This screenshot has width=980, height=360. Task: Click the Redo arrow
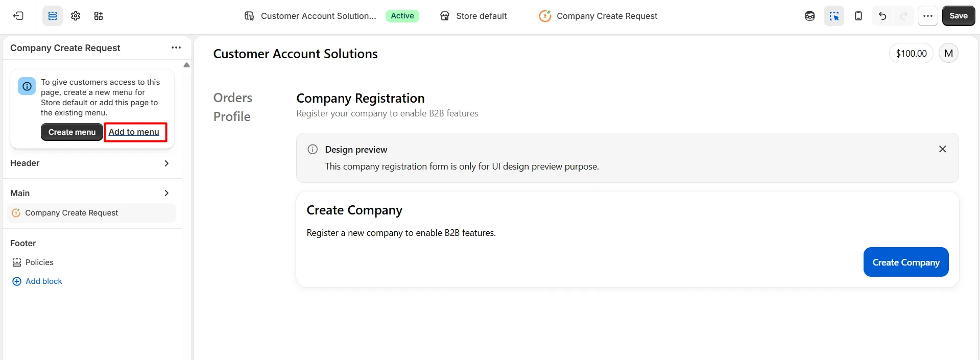(904, 16)
